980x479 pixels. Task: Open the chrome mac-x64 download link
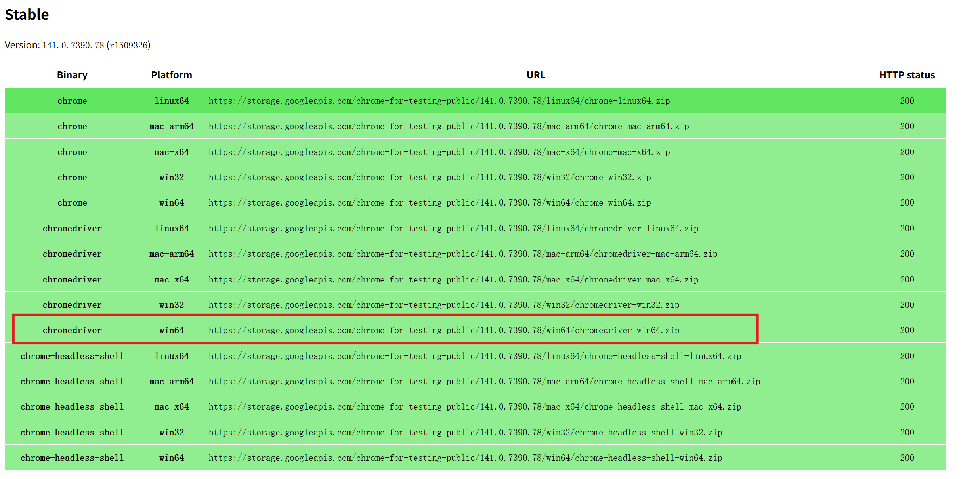click(439, 152)
